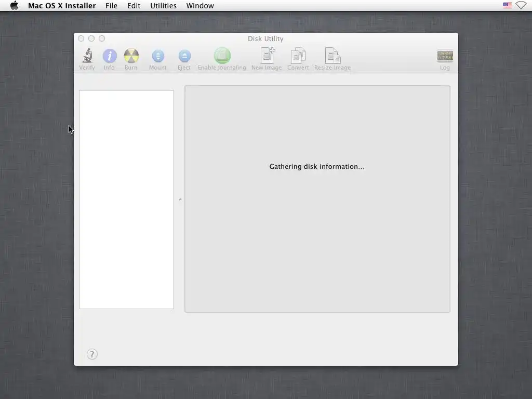Click the Gathering disk information text
532x399 pixels.
pyautogui.click(x=317, y=167)
